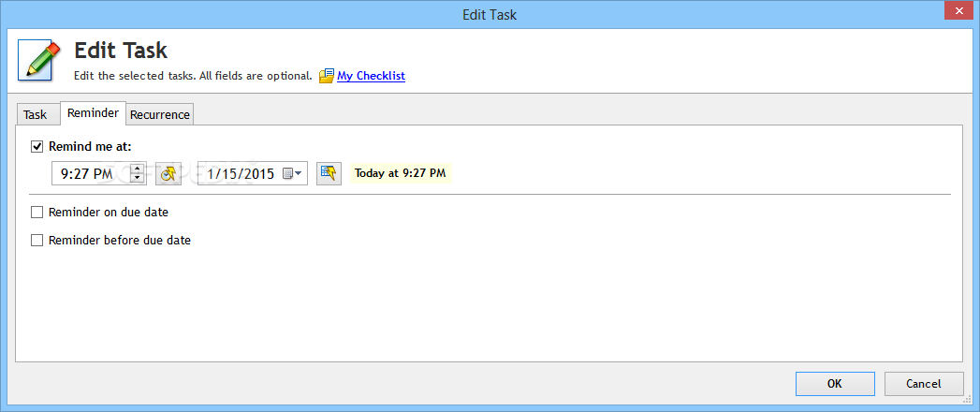Open the date calendar dropdown

coord(292,173)
